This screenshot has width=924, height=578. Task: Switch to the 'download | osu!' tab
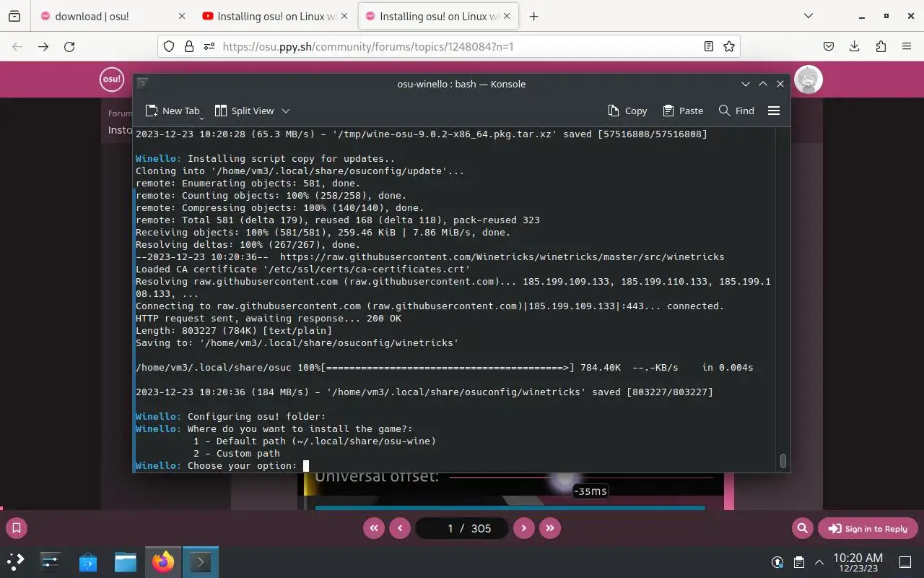[x=114, y=16]
